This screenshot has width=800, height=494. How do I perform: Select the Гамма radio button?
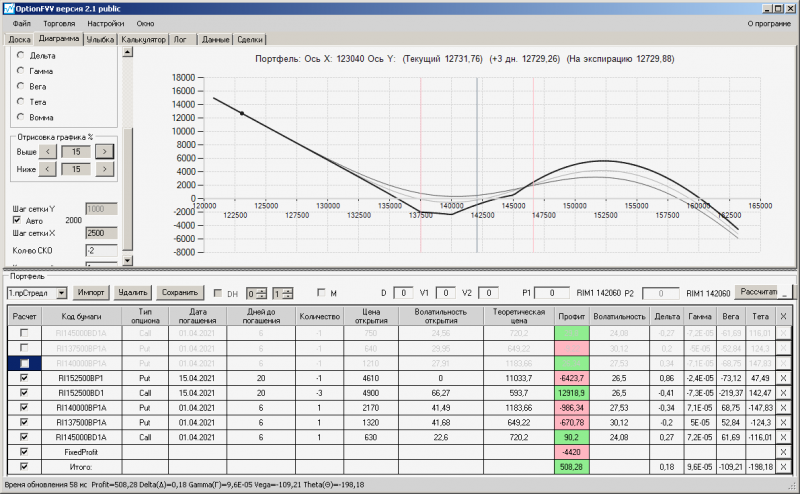pyautogui.click(x=20, y=70)
